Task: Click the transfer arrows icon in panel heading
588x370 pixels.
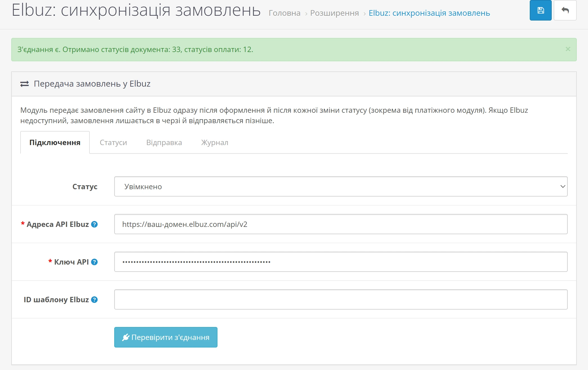Action: pos(24,84)
